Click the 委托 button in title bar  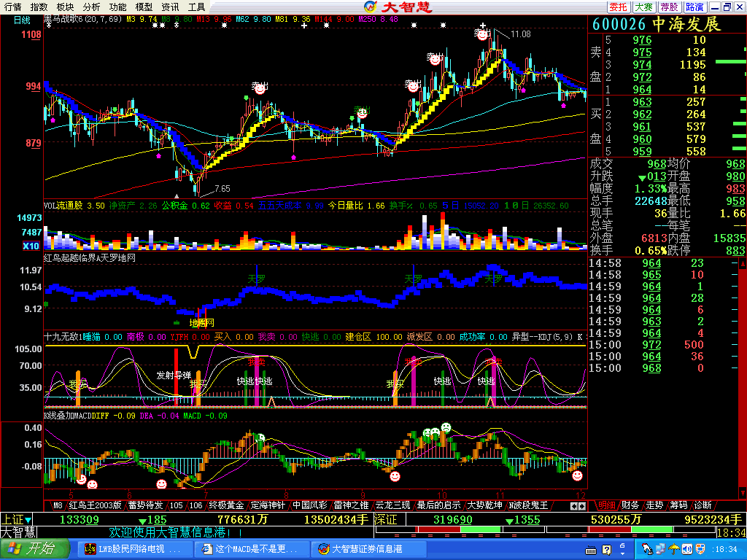pyautogui.click(x=619, y=7)
